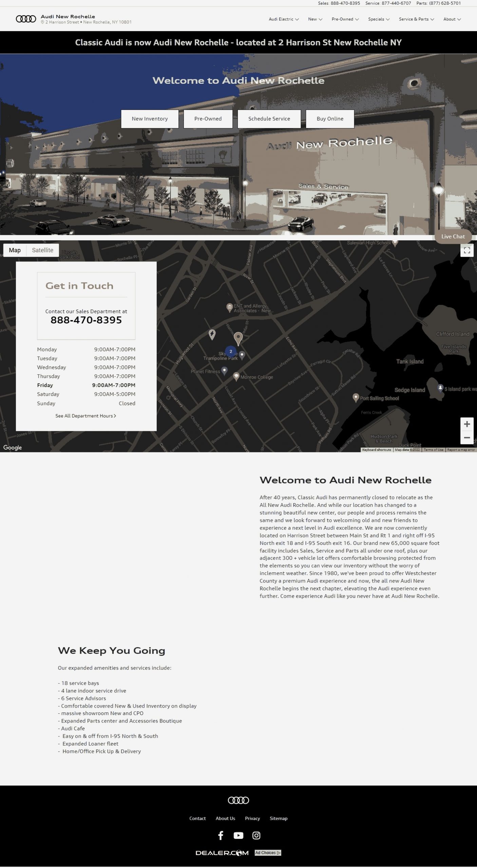Open See All Department Hours link

[86, 416]
